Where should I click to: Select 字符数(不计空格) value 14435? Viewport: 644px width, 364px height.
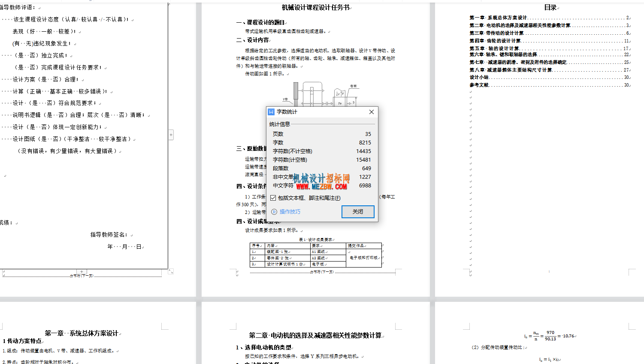coord(363,151)
